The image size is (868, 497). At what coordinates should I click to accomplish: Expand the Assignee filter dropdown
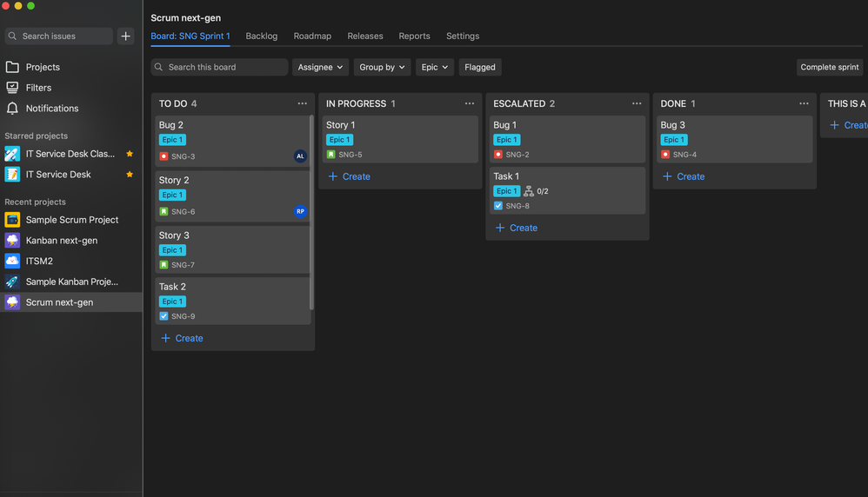[321, 67]
